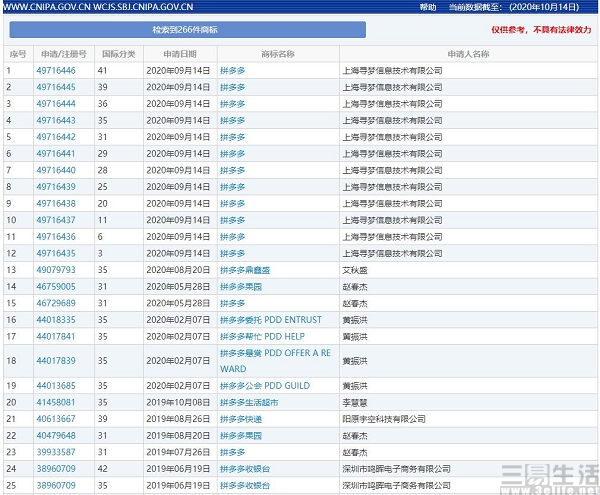
Task: Click the 申请人名称 column header
Action: [468, 54]
